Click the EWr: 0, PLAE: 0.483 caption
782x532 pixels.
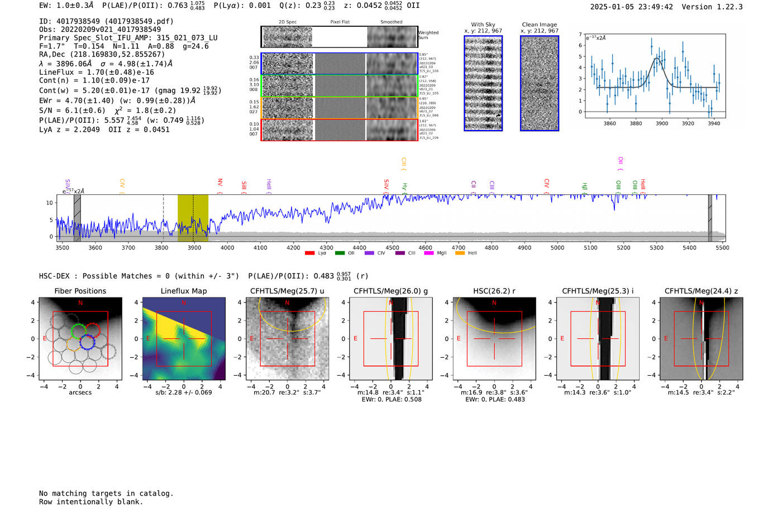[x=495, y=400]
